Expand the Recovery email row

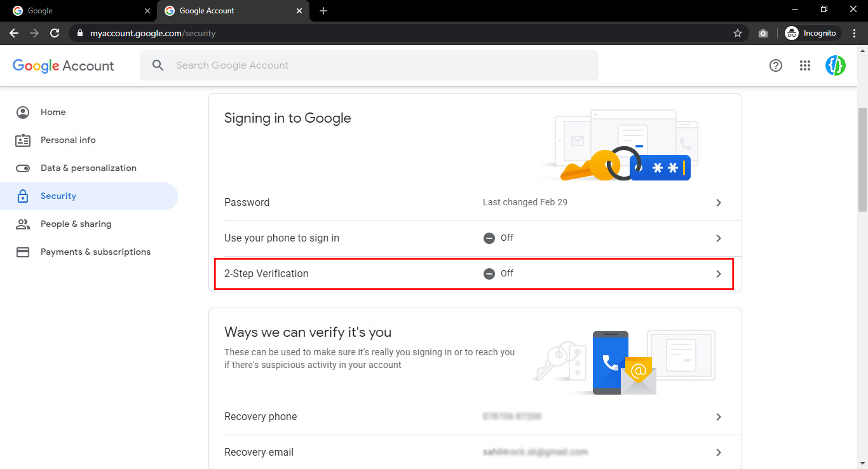coord(719,452)
